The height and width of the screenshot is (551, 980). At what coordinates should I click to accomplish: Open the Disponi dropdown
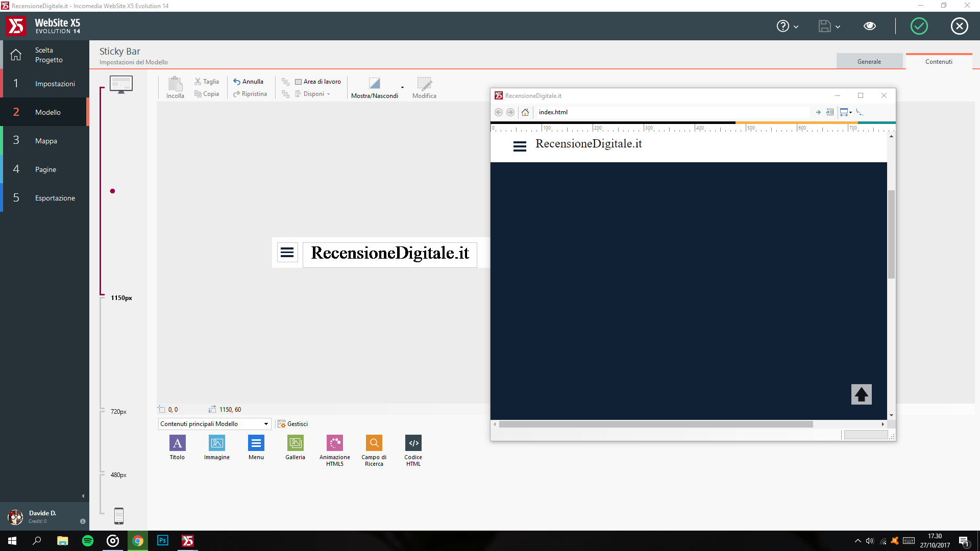tap(313, 94)
